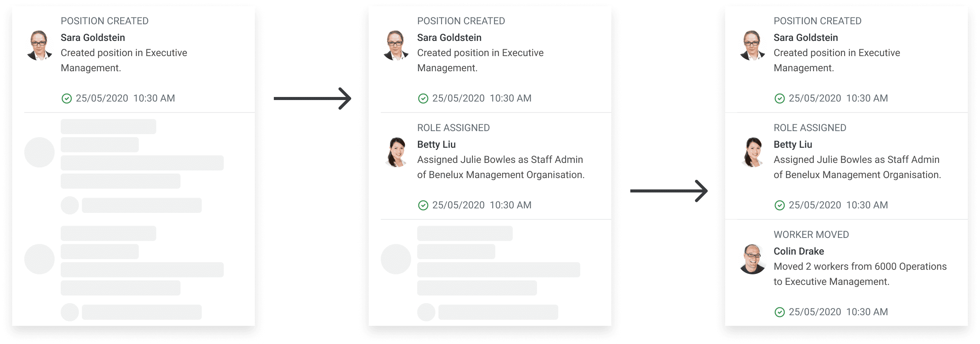Open Betty Liu's name in the right panel
Viewport: 980px width, 344px height.
[x=792, y=144]
